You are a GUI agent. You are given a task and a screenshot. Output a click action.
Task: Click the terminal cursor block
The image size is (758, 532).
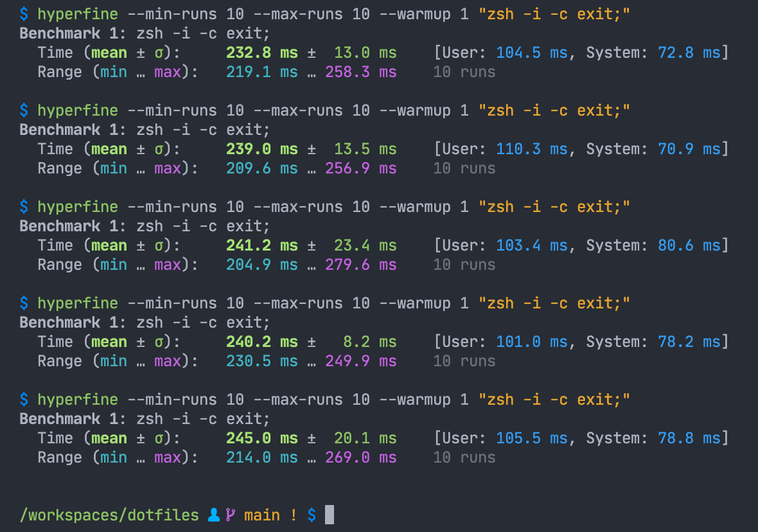tap(329, 515)
